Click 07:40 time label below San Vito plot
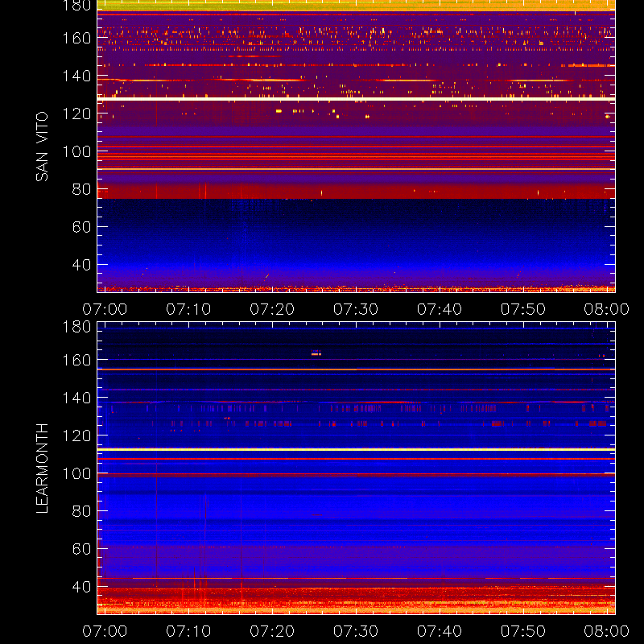Viewport: 644px width, 644px height. pos(440,309)
